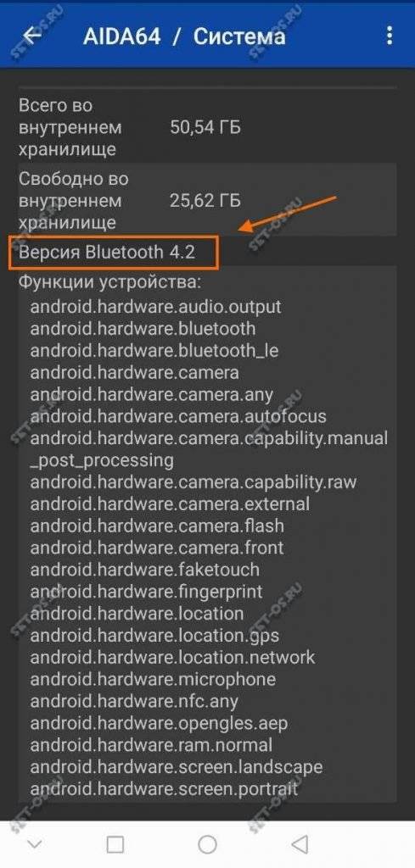415x868 pixels.
Task: Tap the Android back triangle button
Action: [x=300, y=844]
